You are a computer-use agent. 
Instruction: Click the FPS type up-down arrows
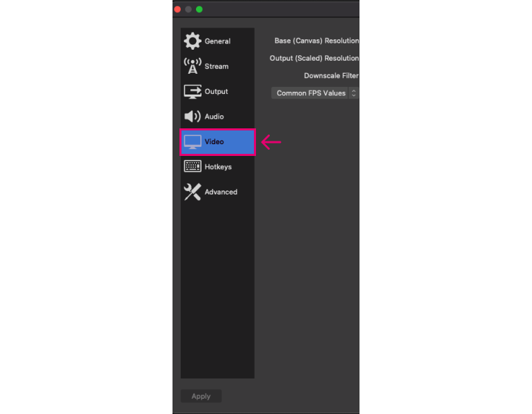click(x=353, y=93)
